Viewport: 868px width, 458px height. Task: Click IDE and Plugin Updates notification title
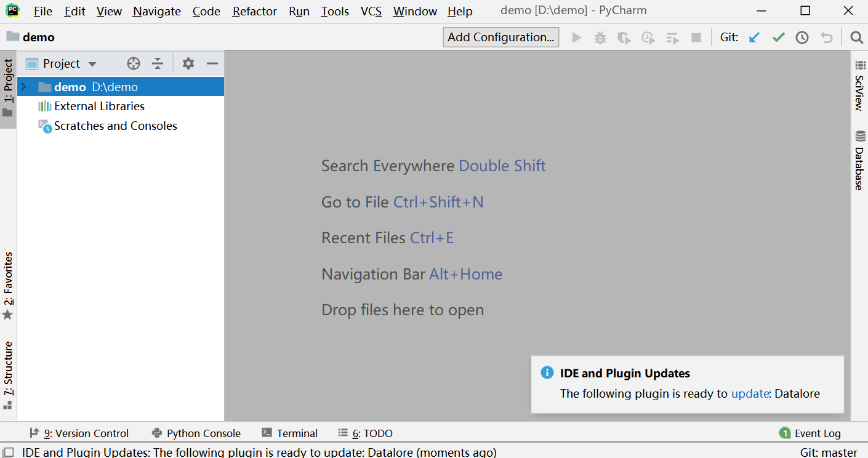(625, 373)
